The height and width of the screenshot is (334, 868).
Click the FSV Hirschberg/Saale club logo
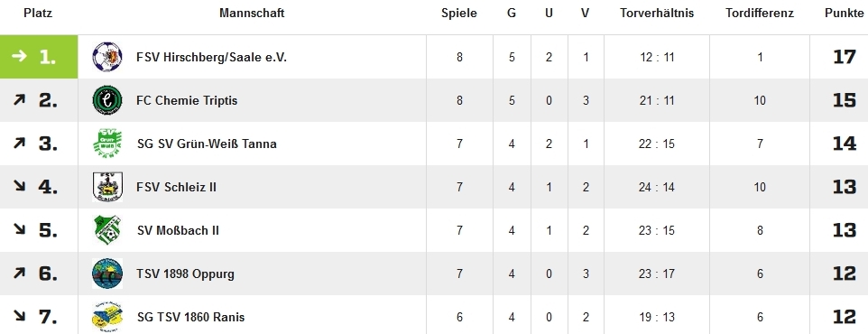pyautogui.click(x=107, y=57)
